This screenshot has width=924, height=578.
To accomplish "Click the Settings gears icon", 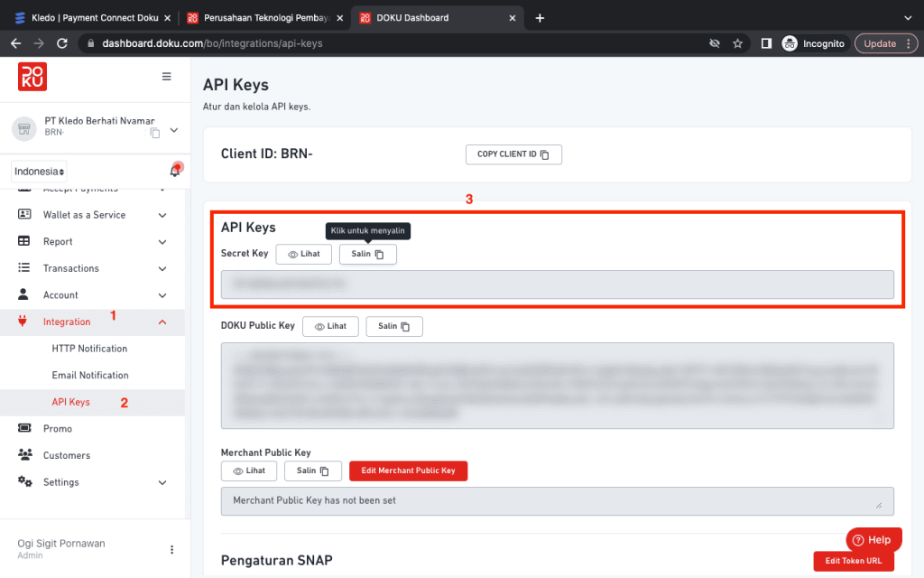I will pyautogui.click(x=24, y=481).
